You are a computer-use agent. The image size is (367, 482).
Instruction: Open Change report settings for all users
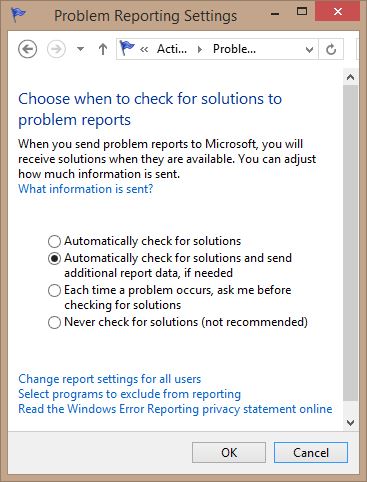(110, 379)
